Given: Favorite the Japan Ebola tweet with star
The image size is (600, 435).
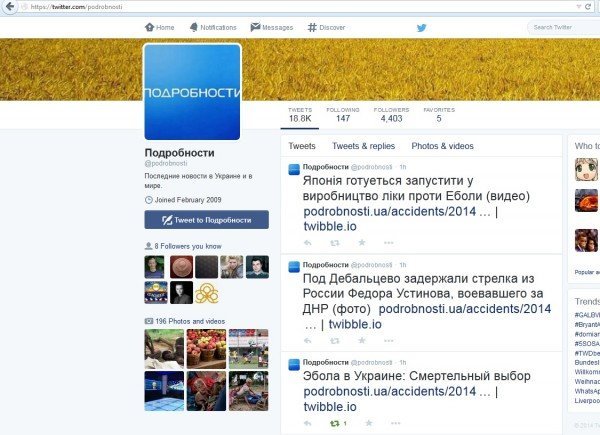Looking at the screenshot, I should pos(362,243).
